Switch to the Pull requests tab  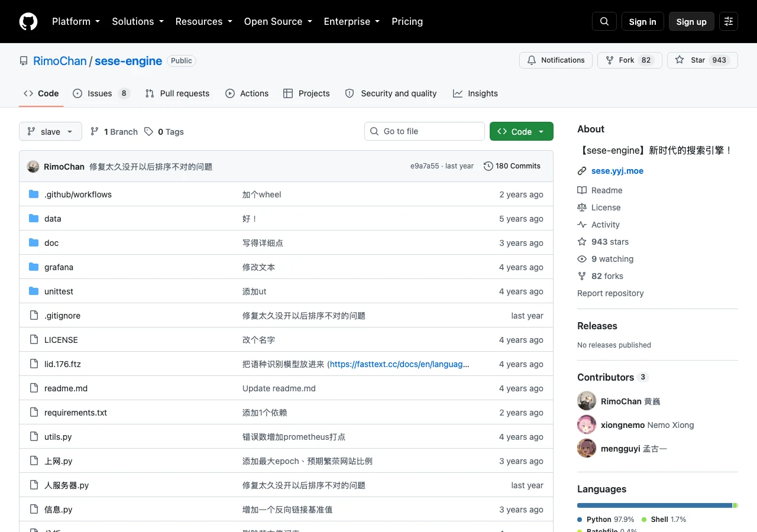[177, 93]
